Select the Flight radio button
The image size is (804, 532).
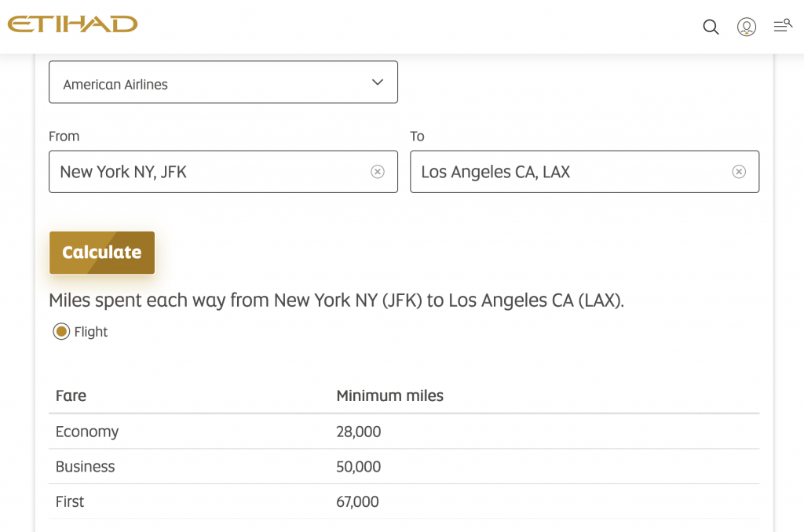(x=61, y=332)
